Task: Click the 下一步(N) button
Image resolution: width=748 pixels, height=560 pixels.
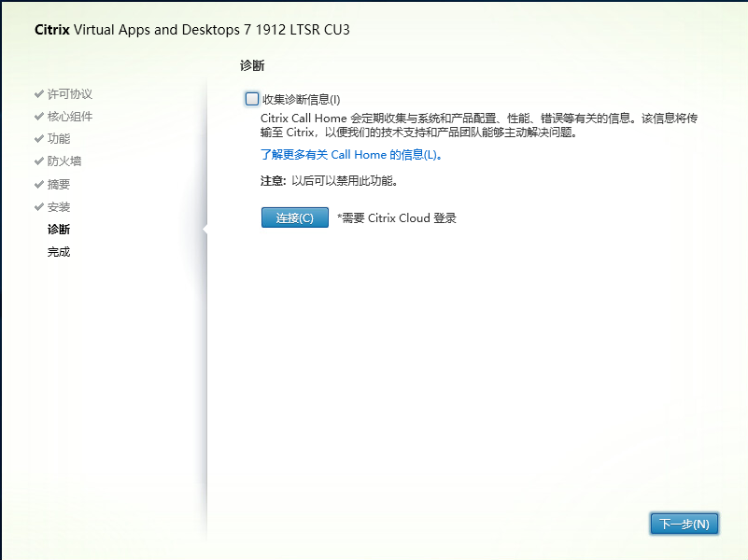Action: coord(684,524)
